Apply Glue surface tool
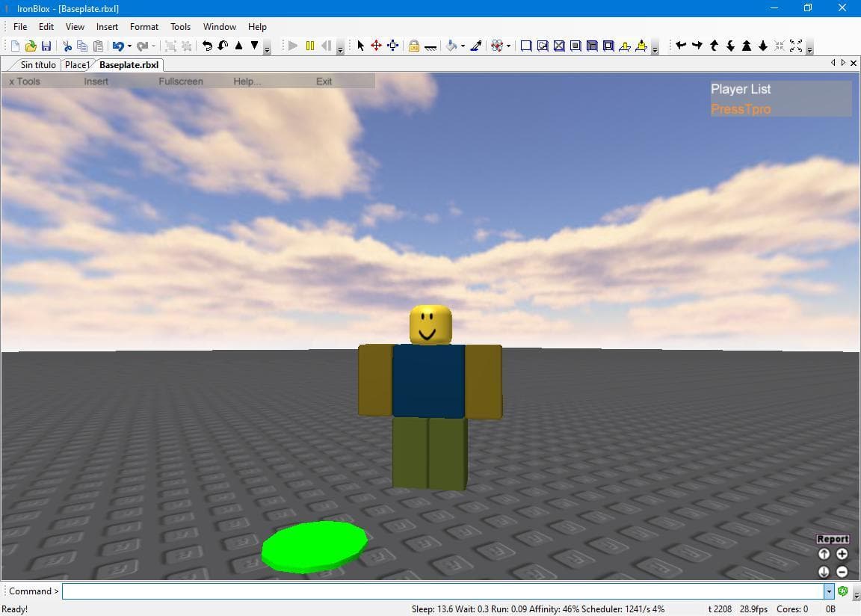861x616 pixels. [543, 46]
